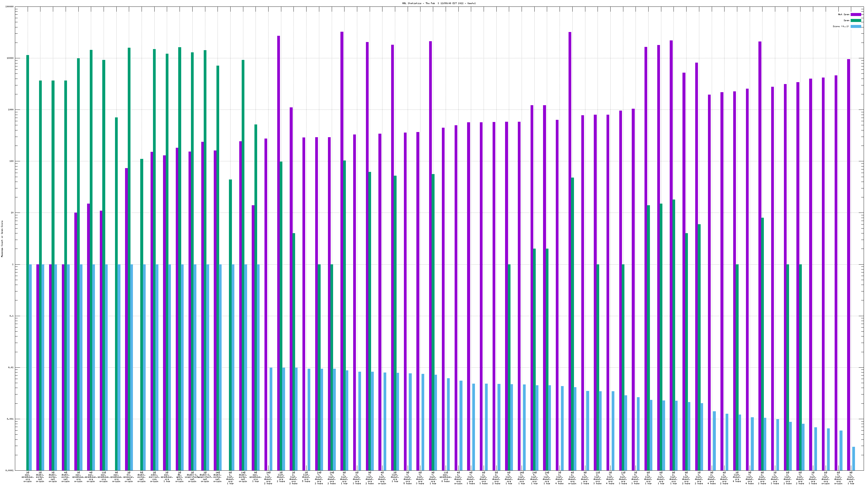Screen dimensions: 868x488
Task: Click the 'Not Spam' legend label text
Action: pyautogui.click(x=844, y=14)
